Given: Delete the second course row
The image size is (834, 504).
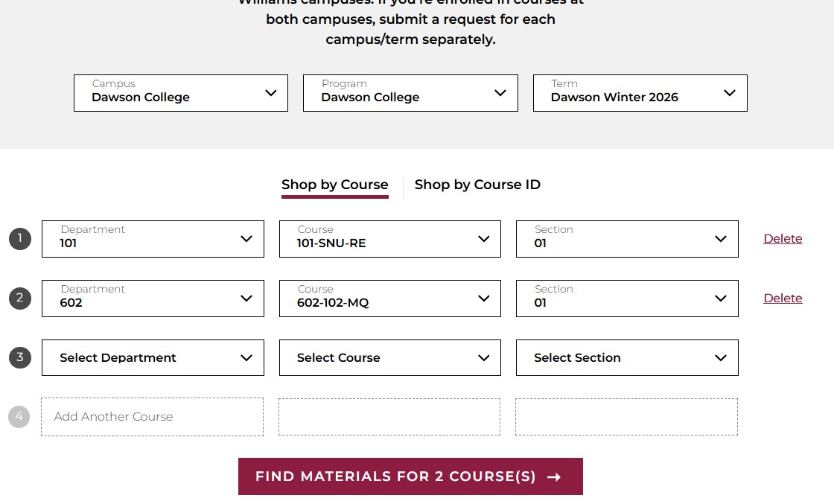Looking at the screenshot, I should (783, 299).
